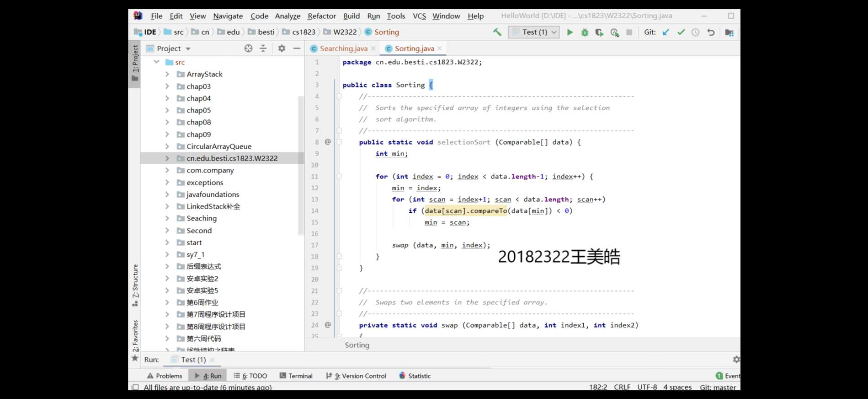Open project structure icon in toolbar
The width and height of the screenshot is (868, 399).
729,32
